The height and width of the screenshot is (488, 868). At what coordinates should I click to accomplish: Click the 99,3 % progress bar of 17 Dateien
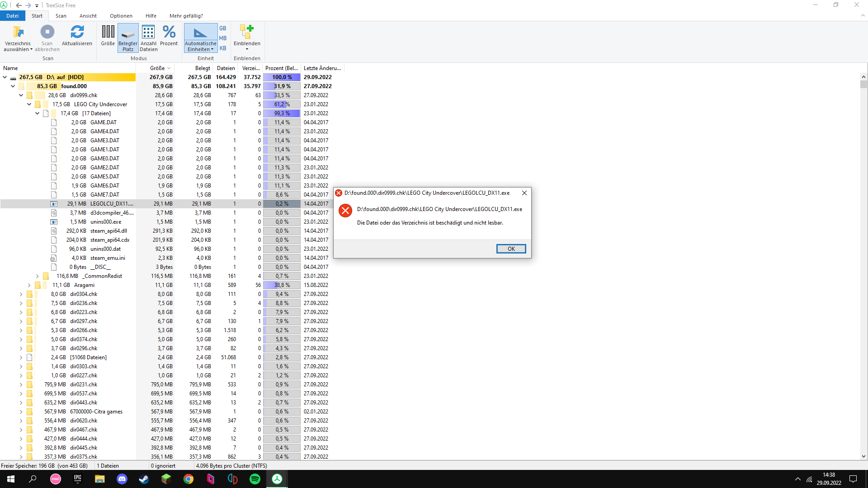coord(281,113)
